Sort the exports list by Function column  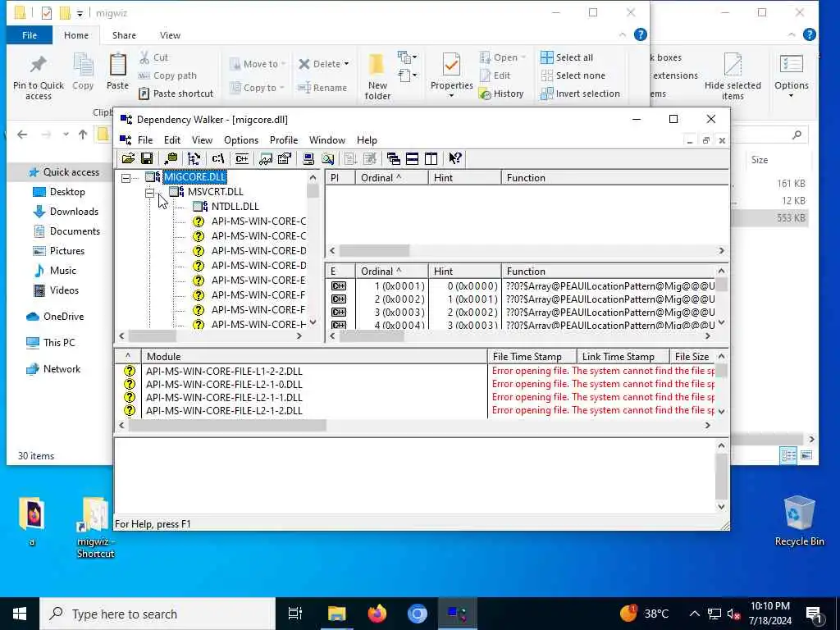point(609,271)
